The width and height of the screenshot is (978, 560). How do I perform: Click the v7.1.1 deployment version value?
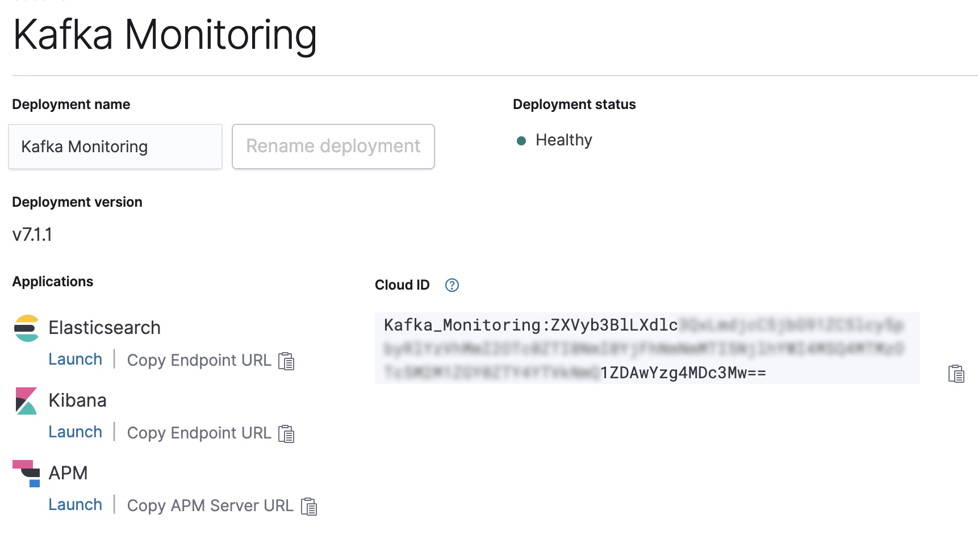click(x=32, y=235)
